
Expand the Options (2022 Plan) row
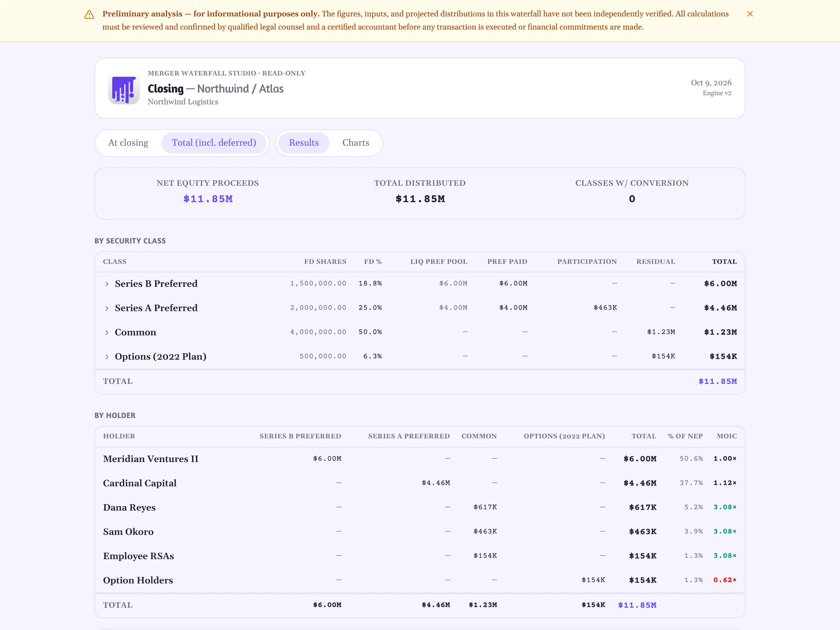click(107, 357)
